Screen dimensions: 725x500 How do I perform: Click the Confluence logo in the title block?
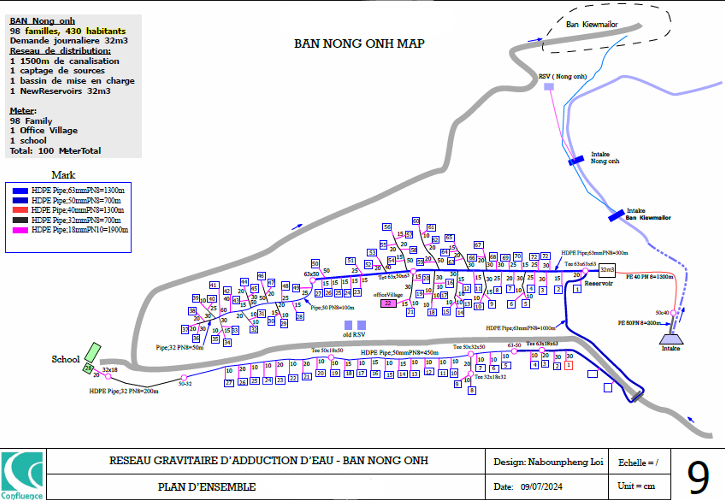[x=22, y=474]
